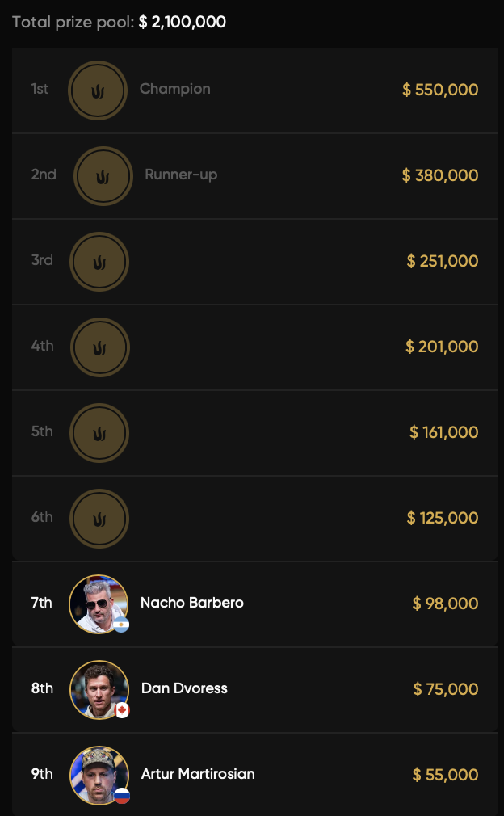The width and height of the screenshot is (504, 816).
Task: Click the Nacho Barbero player name
Action: (x=192, y=603)
